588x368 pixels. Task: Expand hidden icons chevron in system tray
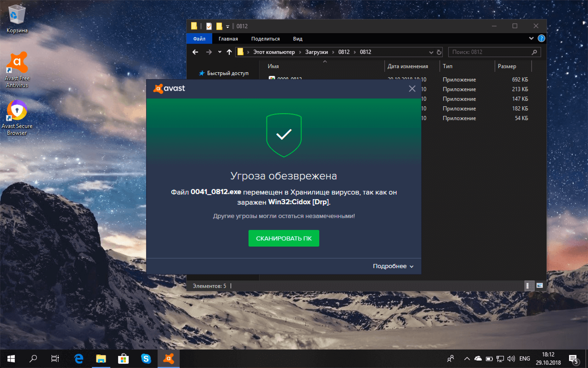(466, 358)
